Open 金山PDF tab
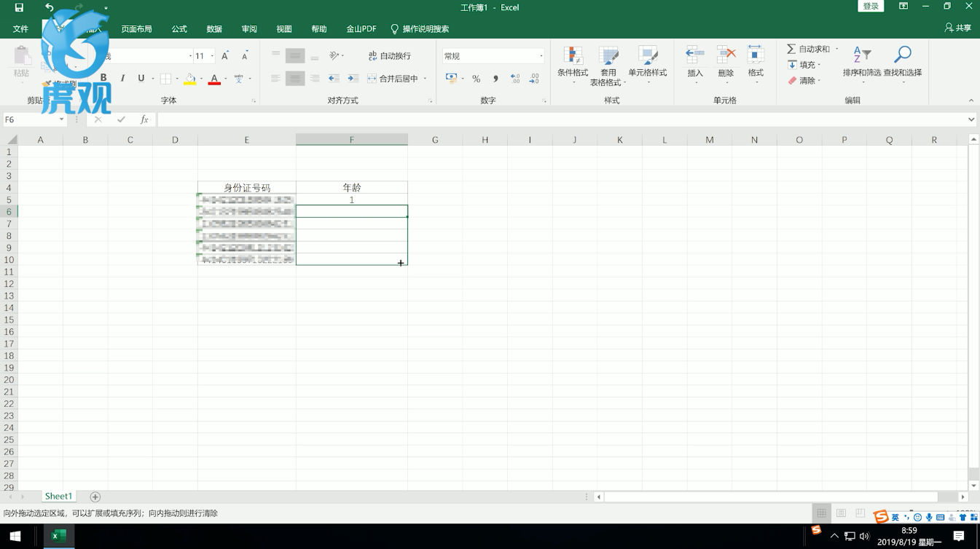Image resolution: width=980 pixels, height=549 pixels. point(361,29)
